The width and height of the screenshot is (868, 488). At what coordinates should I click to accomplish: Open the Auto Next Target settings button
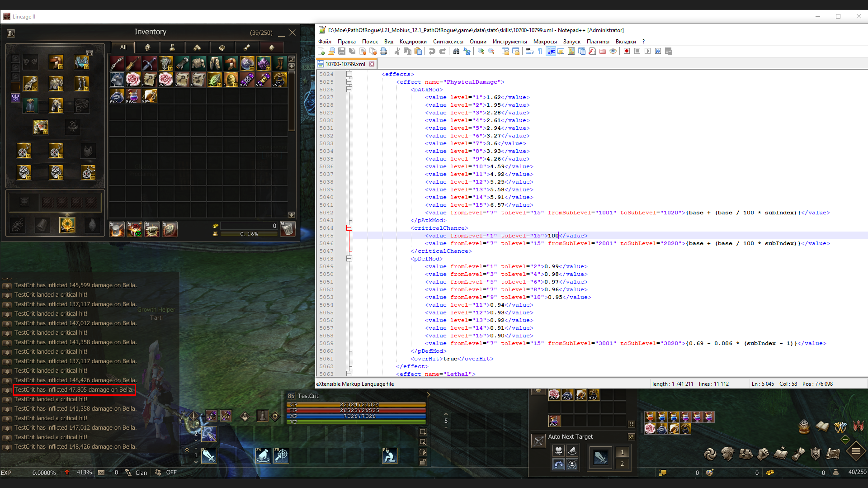(631, 437)
